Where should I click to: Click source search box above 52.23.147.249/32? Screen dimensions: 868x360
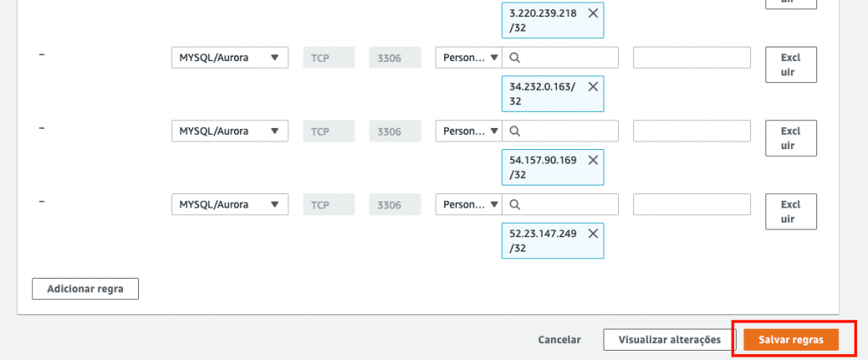point(566,204)
